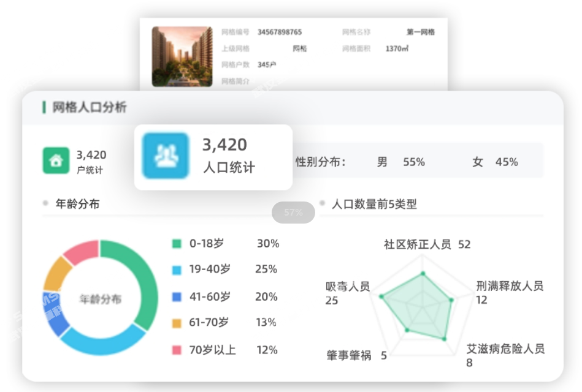This screenshot has height=392, width=582.
Task: Select the 19-40岁 legend label
Action: (210, 269)
